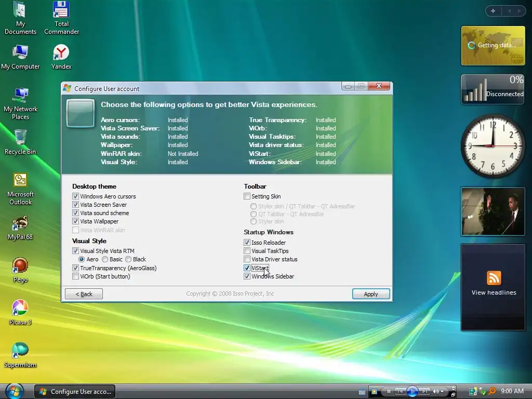This screenshot has height=399, width=532.
Task: Open the Supermium browser shortcut
Action: 20,355
